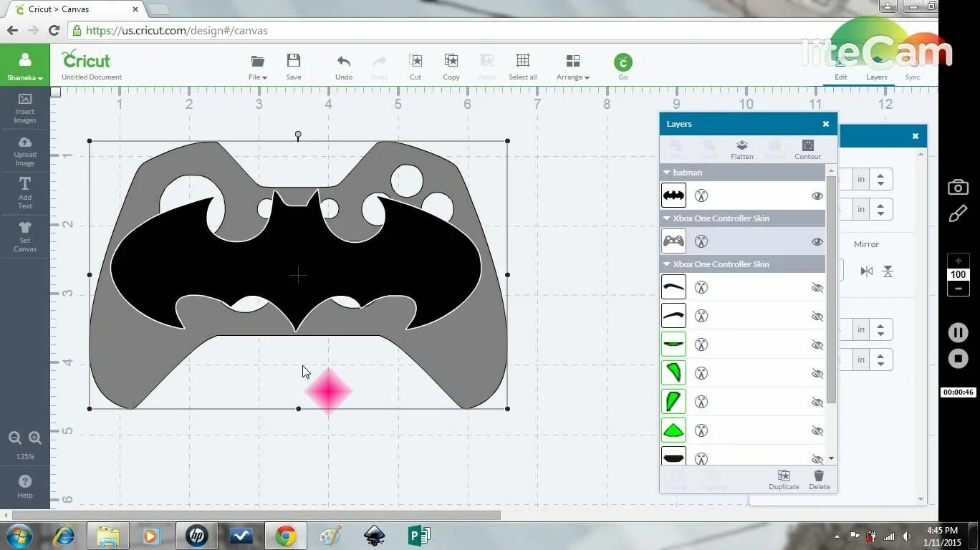Open the Insert Images tool
Image resolution: width=980 pixels, height=550 pixels.
pyautogui.click(x=25, y=107)
